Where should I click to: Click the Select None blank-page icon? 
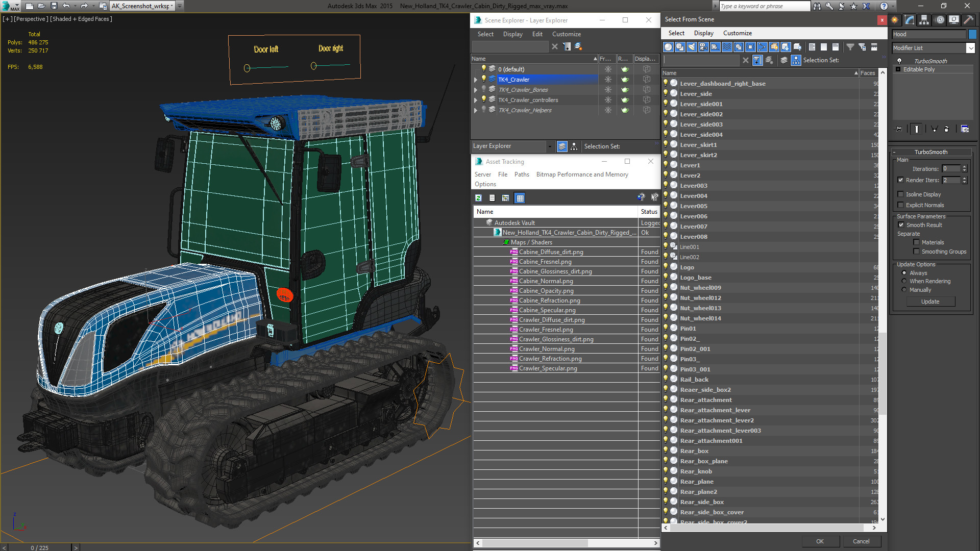[x=824, y=47]
